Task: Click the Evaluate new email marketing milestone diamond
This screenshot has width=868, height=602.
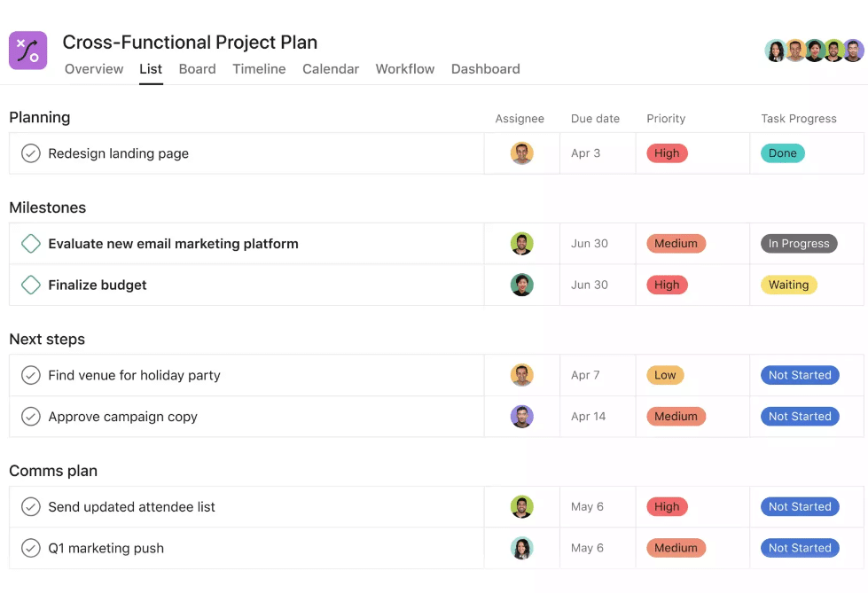Action: (x=31, y=244)
